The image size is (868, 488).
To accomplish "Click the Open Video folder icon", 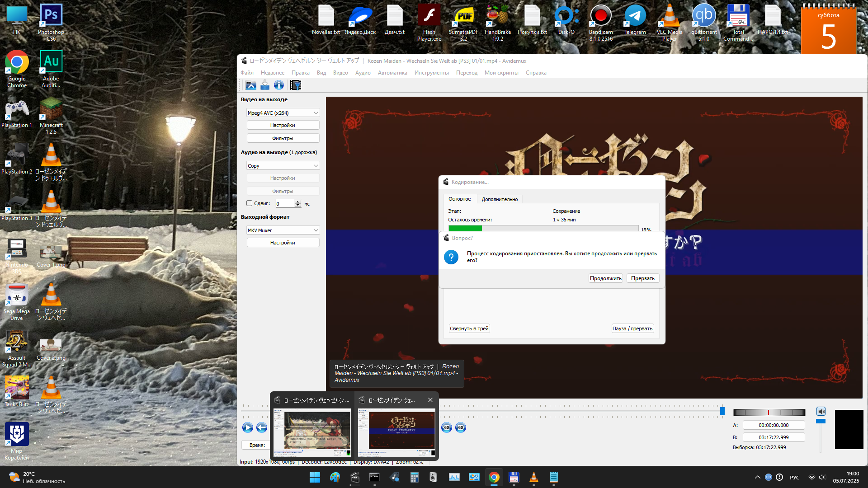I will (x=251, y=85).
